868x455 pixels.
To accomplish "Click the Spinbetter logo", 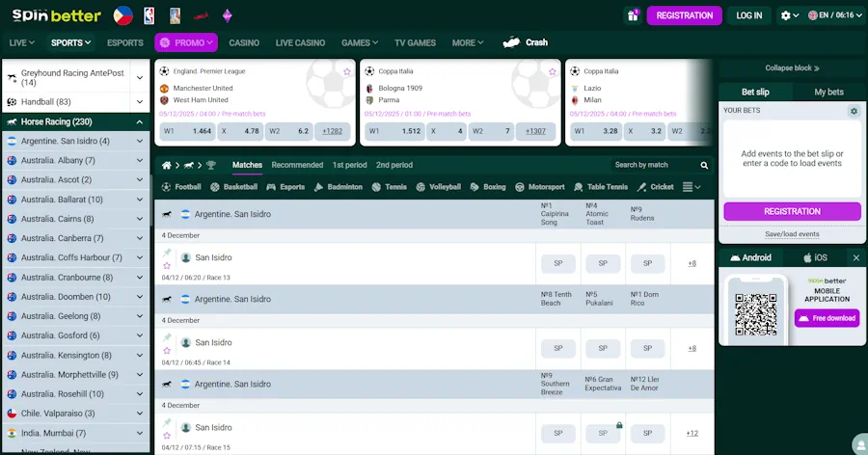I will point(57,15).
